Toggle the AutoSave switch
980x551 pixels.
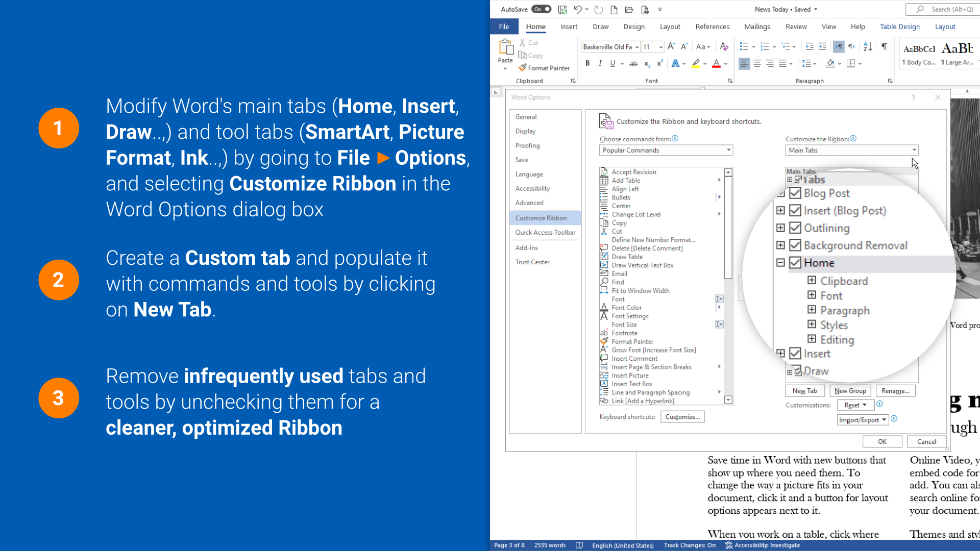point(541,9)
